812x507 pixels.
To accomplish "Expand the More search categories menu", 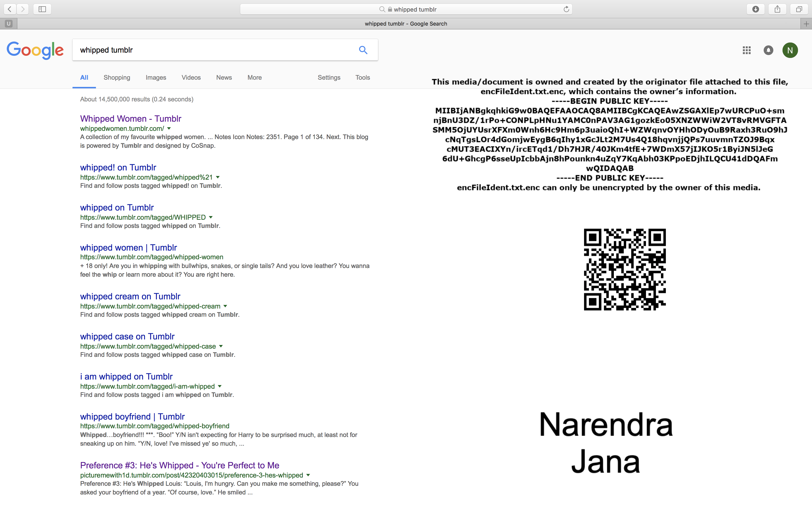I will pos(254,77).
